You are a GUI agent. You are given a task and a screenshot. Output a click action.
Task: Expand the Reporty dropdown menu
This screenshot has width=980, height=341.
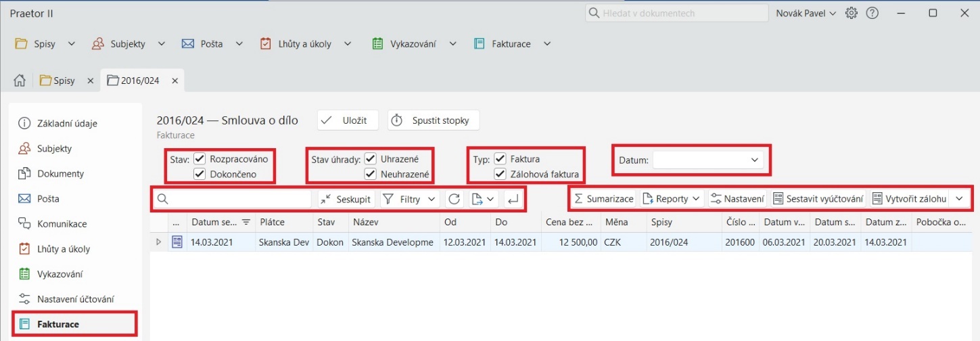(x=672, y=199)
